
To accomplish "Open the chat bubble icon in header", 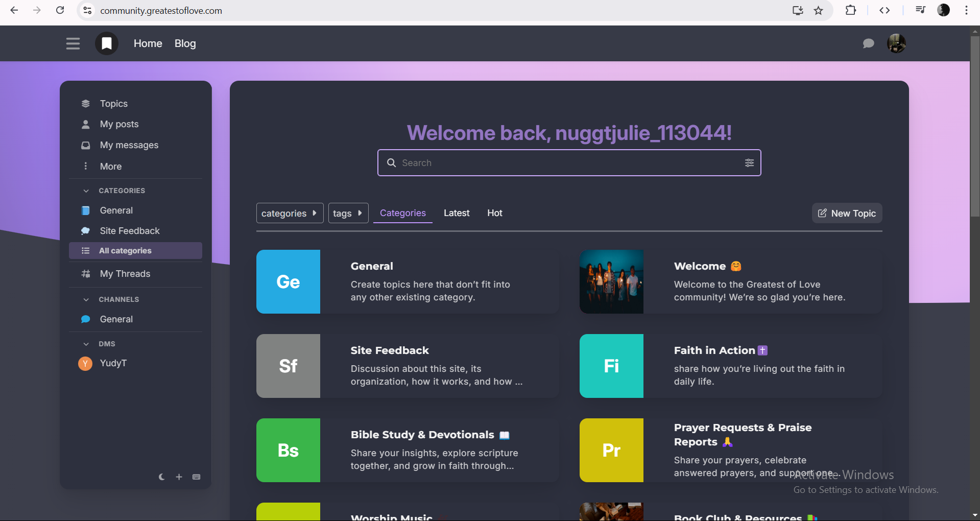I will click(x=868, y=43).
